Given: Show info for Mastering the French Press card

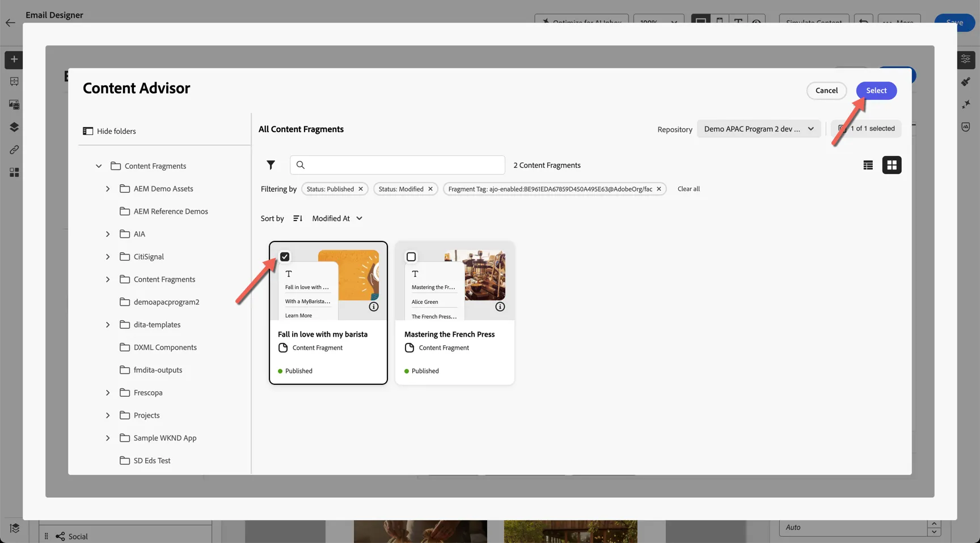Looking at the screenshot, I should tap(500, 307).
